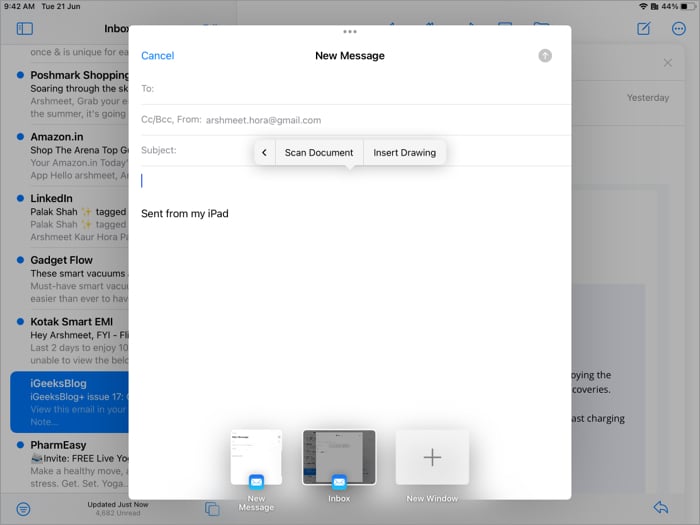Image resolution: width=700 pixels, height=525 pixels.
Task: Select the New Message window thumbnail
Action: pos(256,457)
